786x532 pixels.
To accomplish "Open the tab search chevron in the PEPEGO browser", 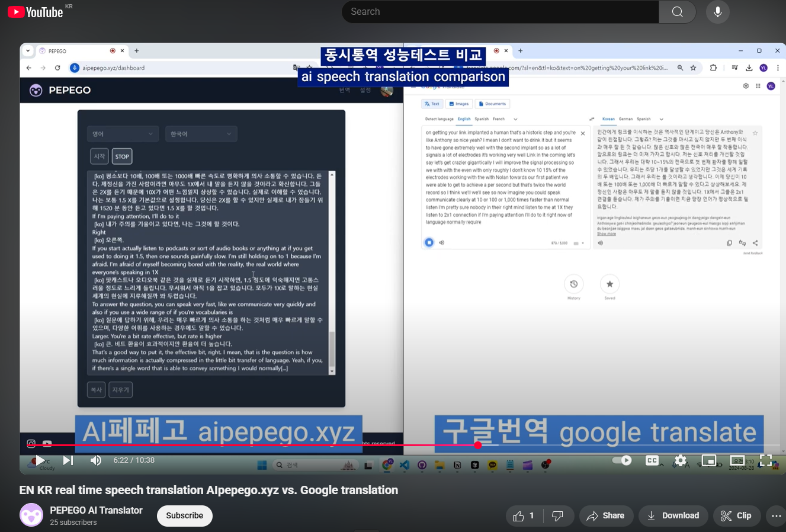I will (x=28, y=51).
